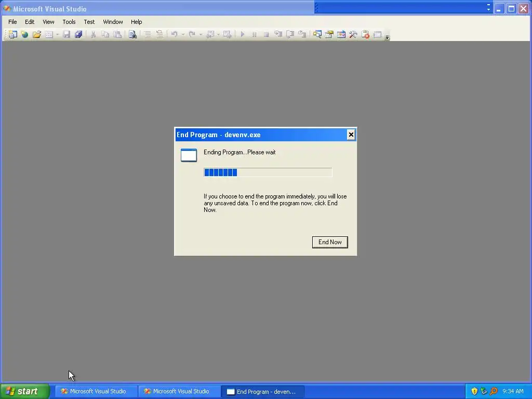Click the Properties Window icon
Screen dimensions: 532x399
(329, 34)
